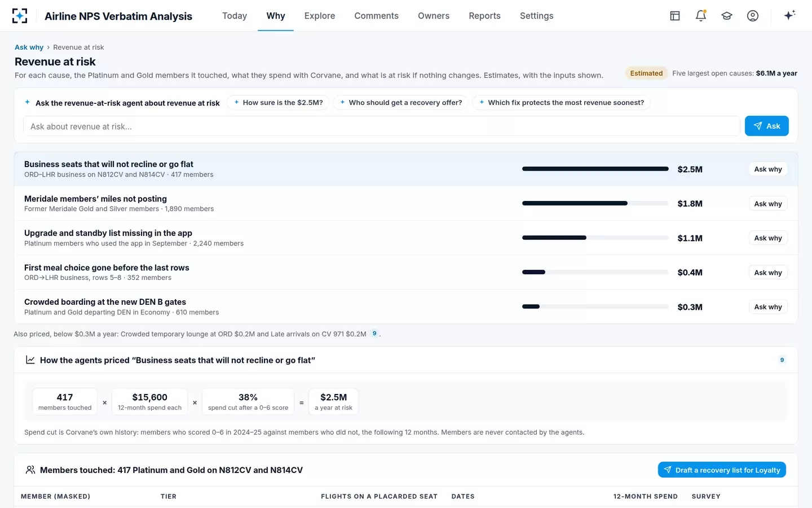Click the Estimated badge
Image resolution: width=812 pixels, height=508 pixels.
[x=646, y=73]
